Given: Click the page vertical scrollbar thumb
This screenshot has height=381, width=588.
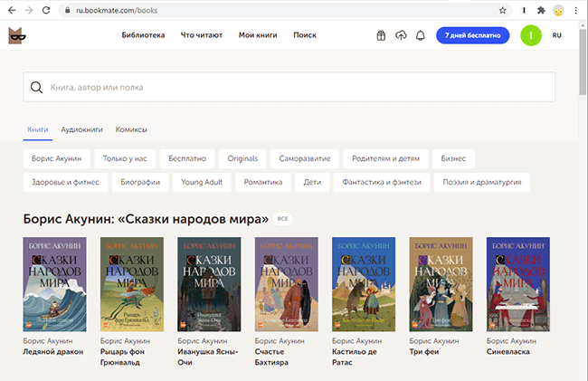Looking at the screenshot, I should click(x=583, y=62).
